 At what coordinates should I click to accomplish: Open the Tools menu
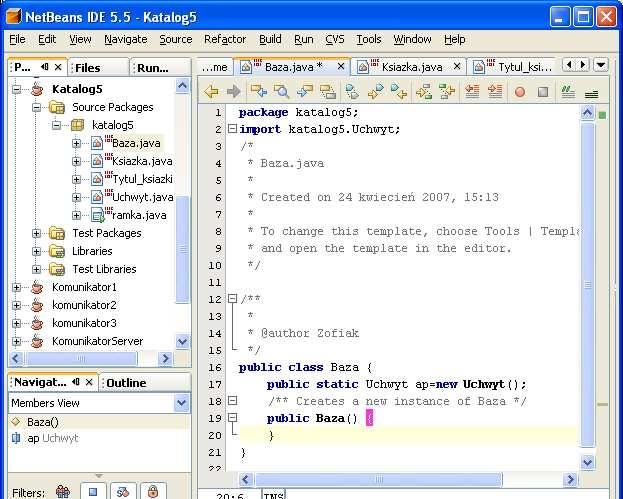pyautogui.click(x=369, y=39)
